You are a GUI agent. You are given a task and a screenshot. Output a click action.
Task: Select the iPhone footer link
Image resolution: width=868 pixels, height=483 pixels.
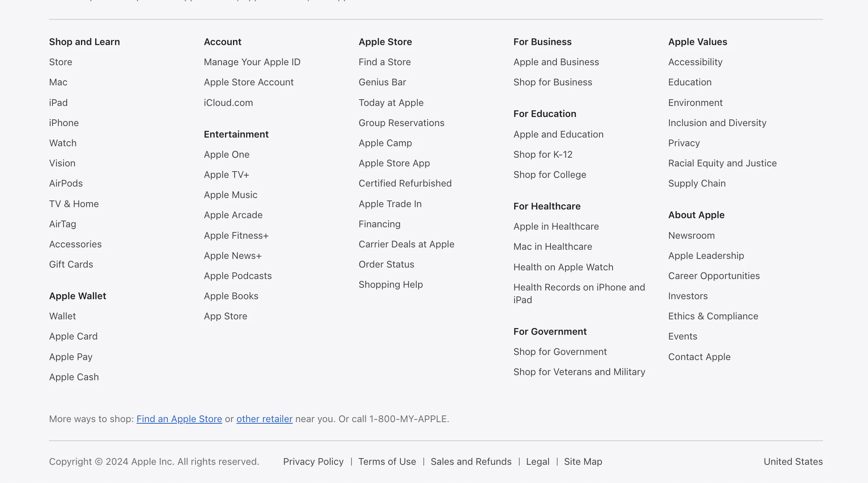(64, 123)
